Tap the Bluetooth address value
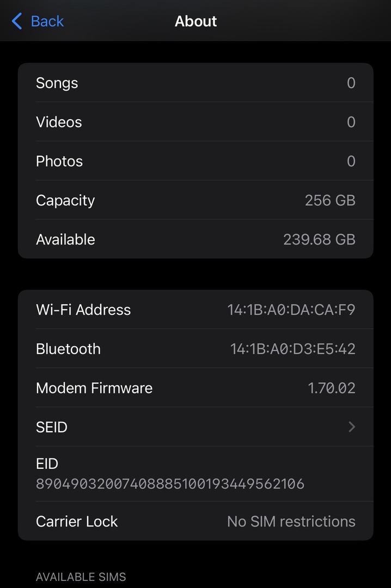The height and width of the screenshot is (588, 391). click(292, 349)
